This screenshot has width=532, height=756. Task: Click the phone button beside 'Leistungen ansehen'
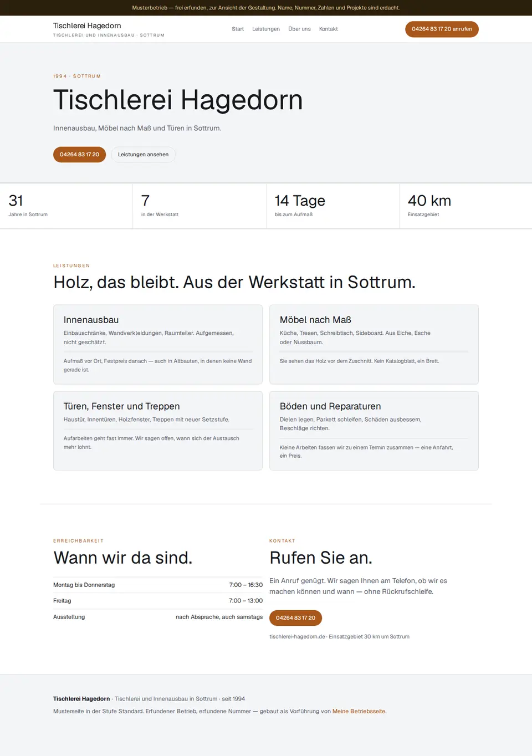click(x=79, y=155)
